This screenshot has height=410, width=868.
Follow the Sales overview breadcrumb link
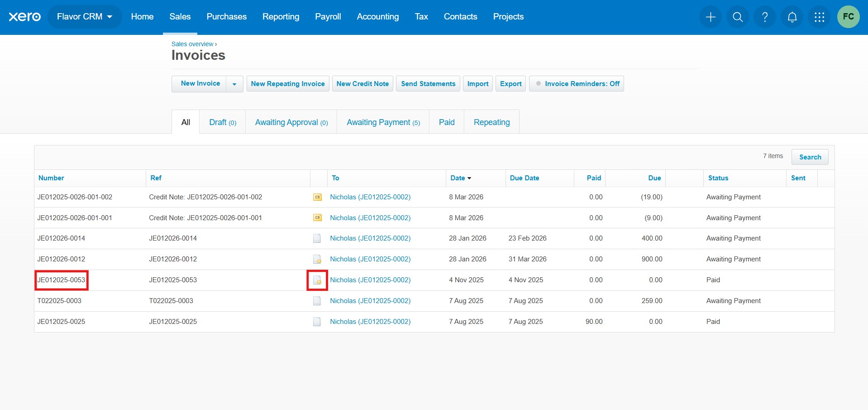coord(192,44)
